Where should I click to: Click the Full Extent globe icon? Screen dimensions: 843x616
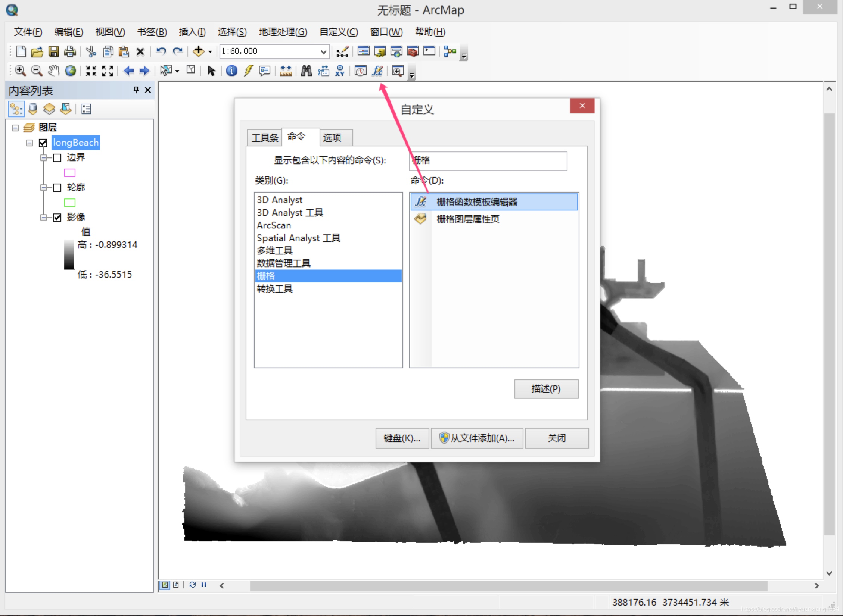click(70, 71)
